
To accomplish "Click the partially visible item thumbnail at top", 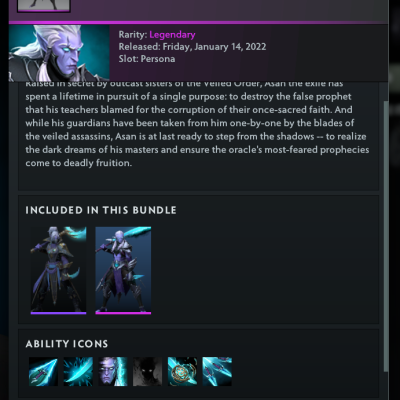I will (44, 6).
